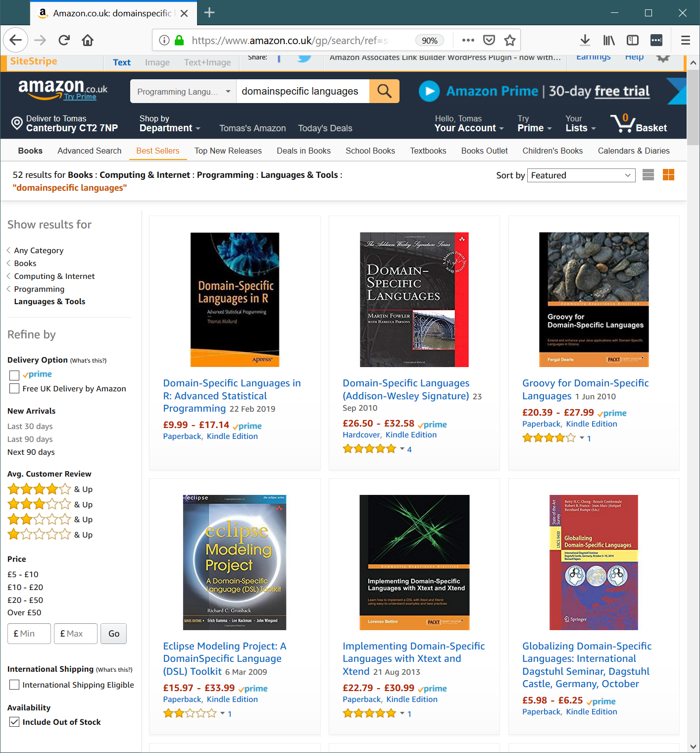Bookmark this page with star icon
Viewport: 700px width, 753px height.
click(510, 40)
